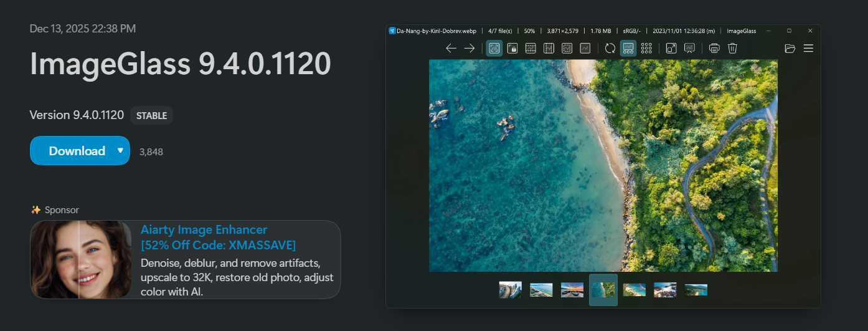Image resolution: width=868 pixels, height=331 pixels.
Task: Select Scale to Fit zoom mode
Action: (x=567, y=48)
